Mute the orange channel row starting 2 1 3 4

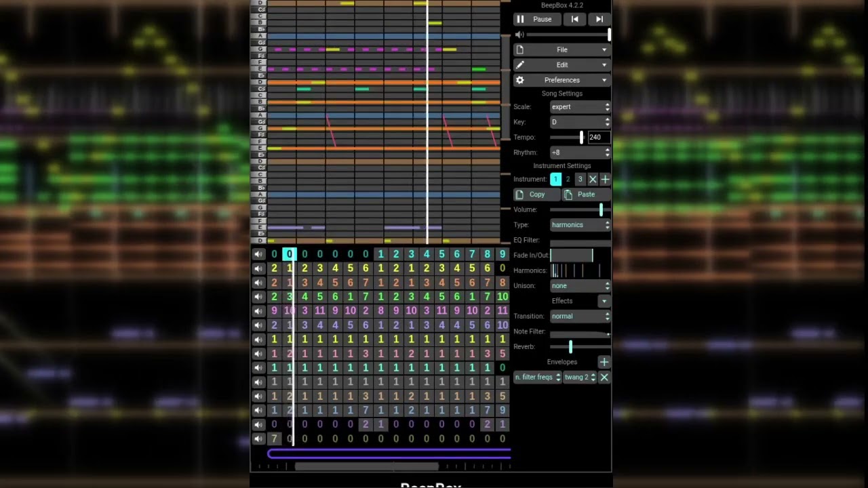click(x=258, y=283)
